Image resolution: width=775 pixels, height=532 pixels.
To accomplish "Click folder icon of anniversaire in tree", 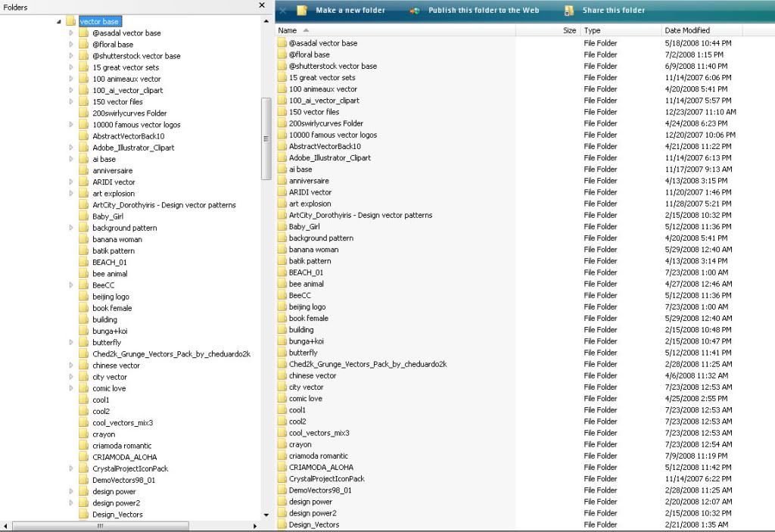I will tap(84, 170).
